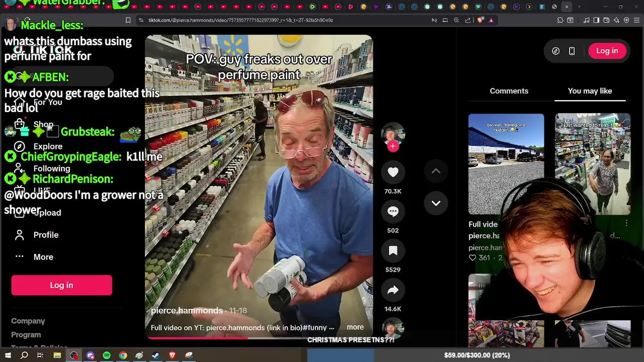Open File Explorer from taskbar

[x=57, y=355]
